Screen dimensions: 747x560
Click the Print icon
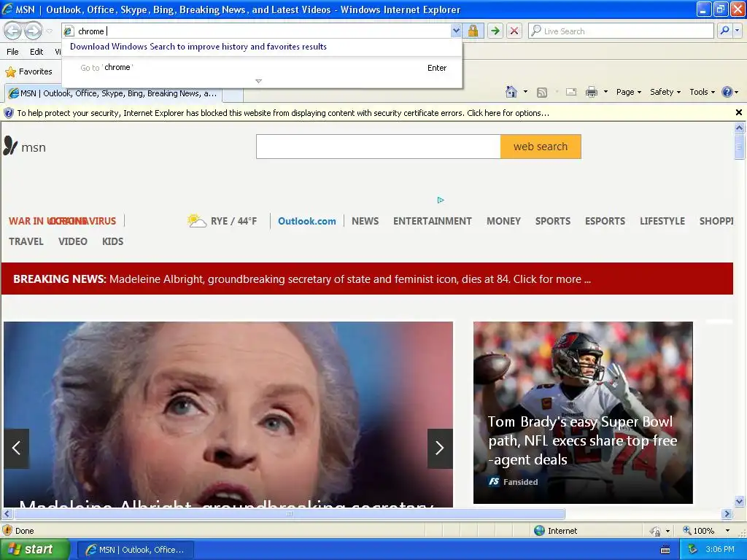tap(591, 92)
